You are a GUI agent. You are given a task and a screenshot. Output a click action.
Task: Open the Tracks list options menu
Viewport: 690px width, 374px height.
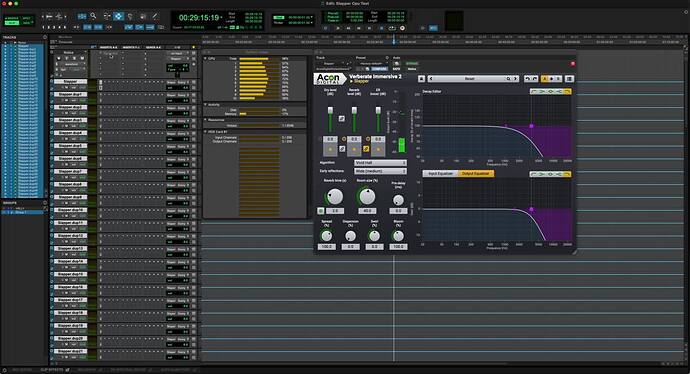(45, 37)
